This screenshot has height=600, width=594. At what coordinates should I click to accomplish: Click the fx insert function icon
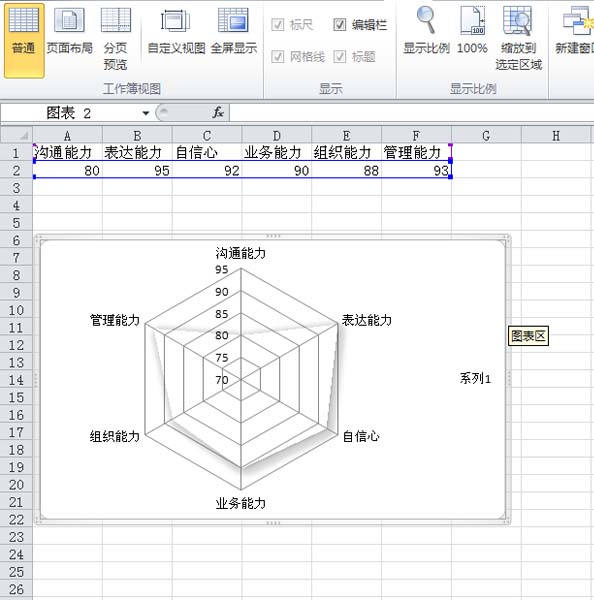click(x=218, y=112)
